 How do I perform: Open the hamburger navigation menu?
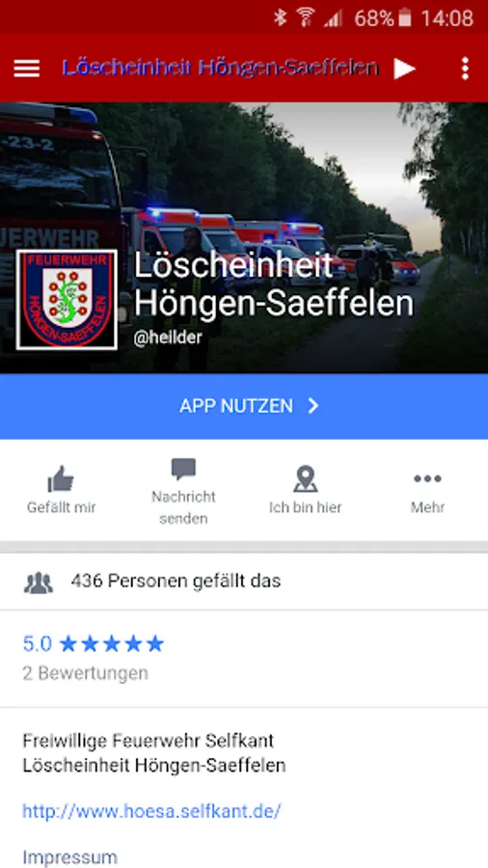(27, 68)
